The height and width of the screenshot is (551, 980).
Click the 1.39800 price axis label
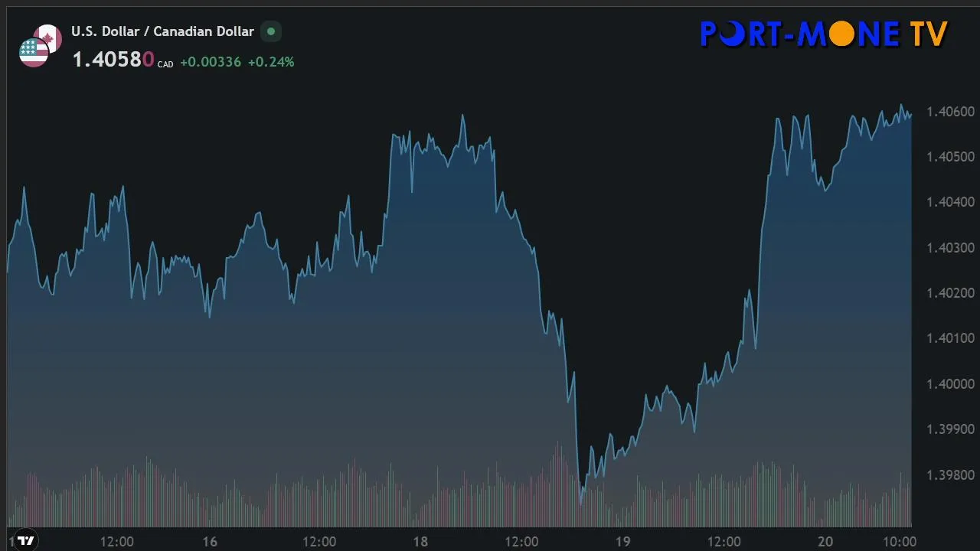coord(950,475)
